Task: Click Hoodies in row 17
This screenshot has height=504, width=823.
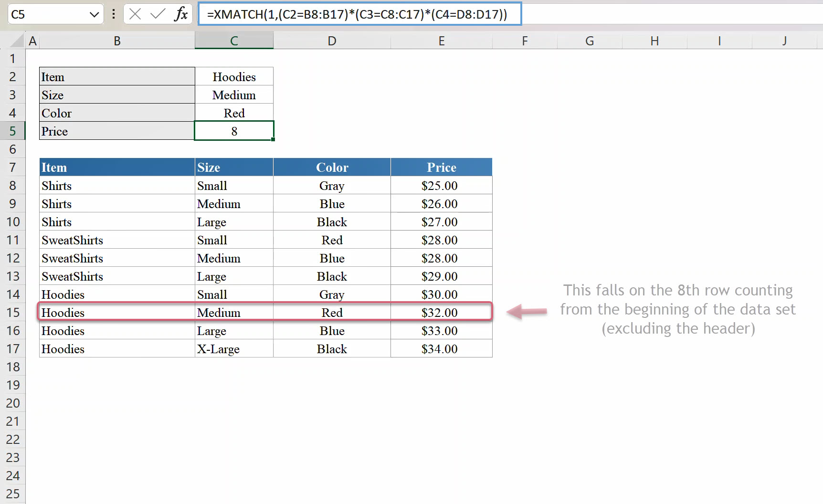Action: click(117, 349)
